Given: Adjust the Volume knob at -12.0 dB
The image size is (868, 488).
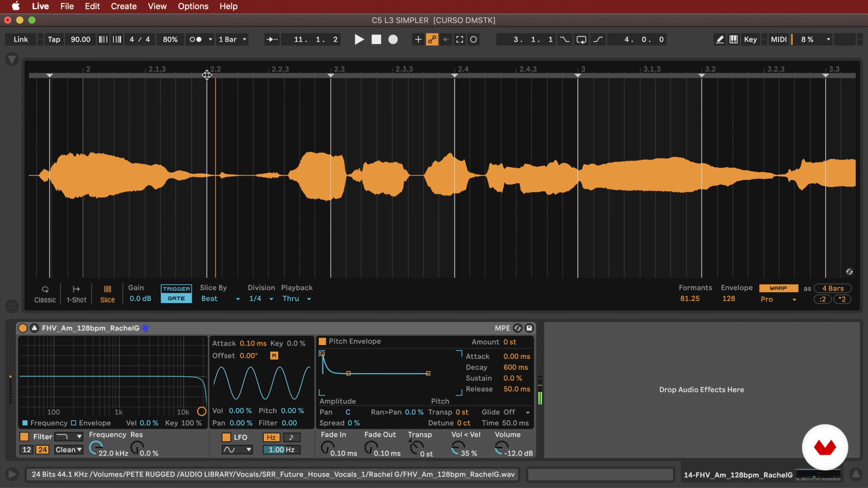Looking at the screenshot, I should [501, 448].
